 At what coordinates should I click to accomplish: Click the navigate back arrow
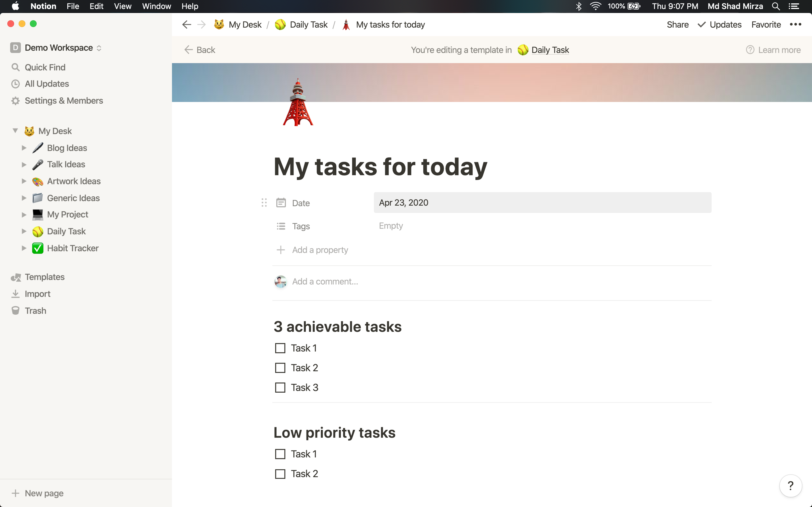click(x=187, y=25)
